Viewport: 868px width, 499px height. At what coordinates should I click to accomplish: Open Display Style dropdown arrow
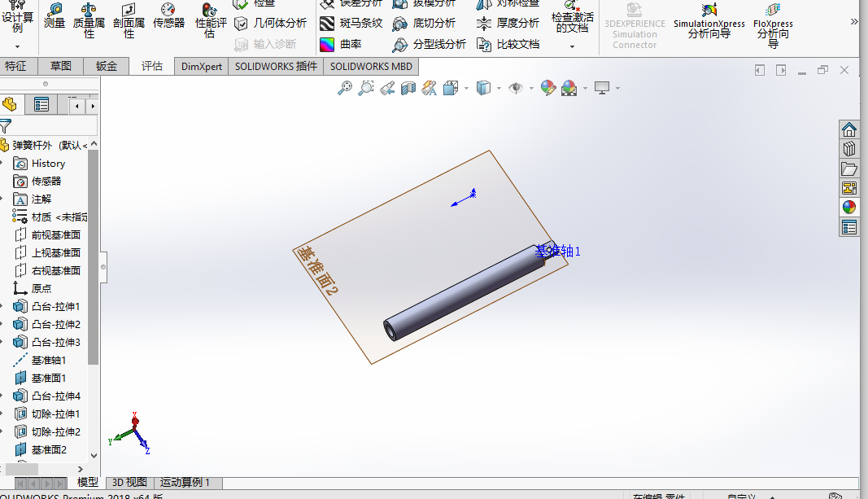coord(499,88)
